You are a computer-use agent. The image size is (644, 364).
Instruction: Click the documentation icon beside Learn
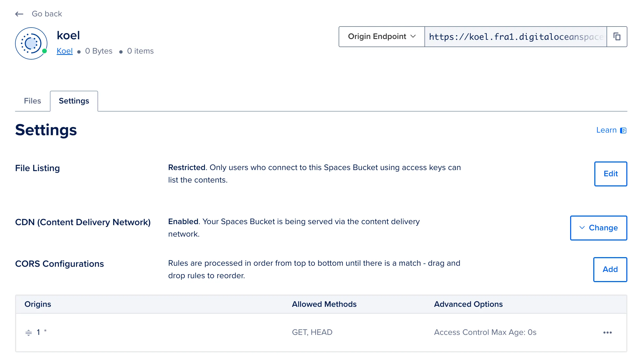coord(623,131)
